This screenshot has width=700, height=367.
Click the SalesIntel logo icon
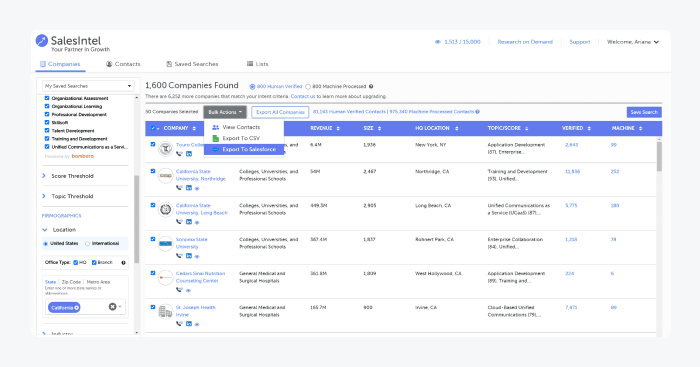point(42,41)
